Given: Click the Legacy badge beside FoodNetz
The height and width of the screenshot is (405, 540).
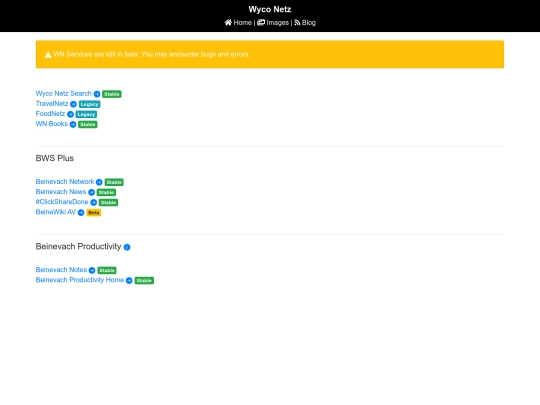Looking at the screenshot, I should [x=86, y=114].
